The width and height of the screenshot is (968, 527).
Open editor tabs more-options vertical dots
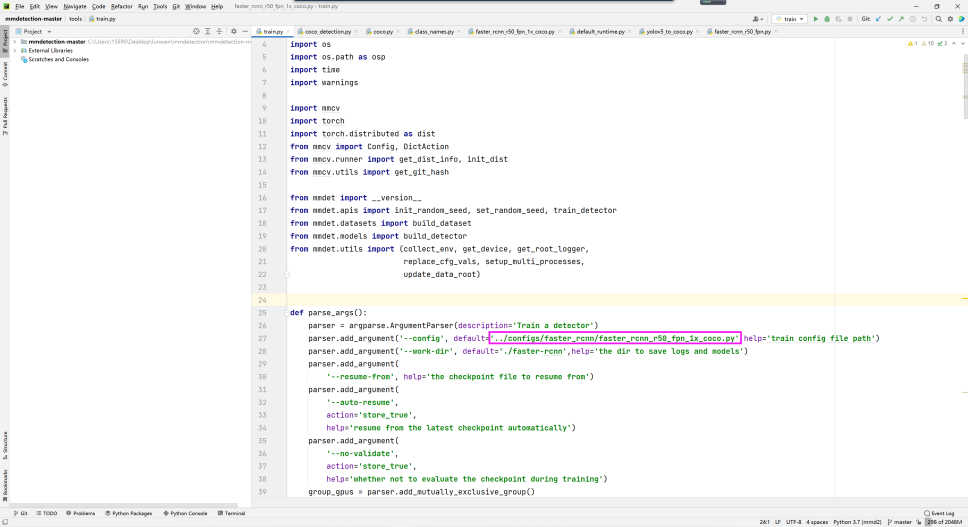(962, 31)
